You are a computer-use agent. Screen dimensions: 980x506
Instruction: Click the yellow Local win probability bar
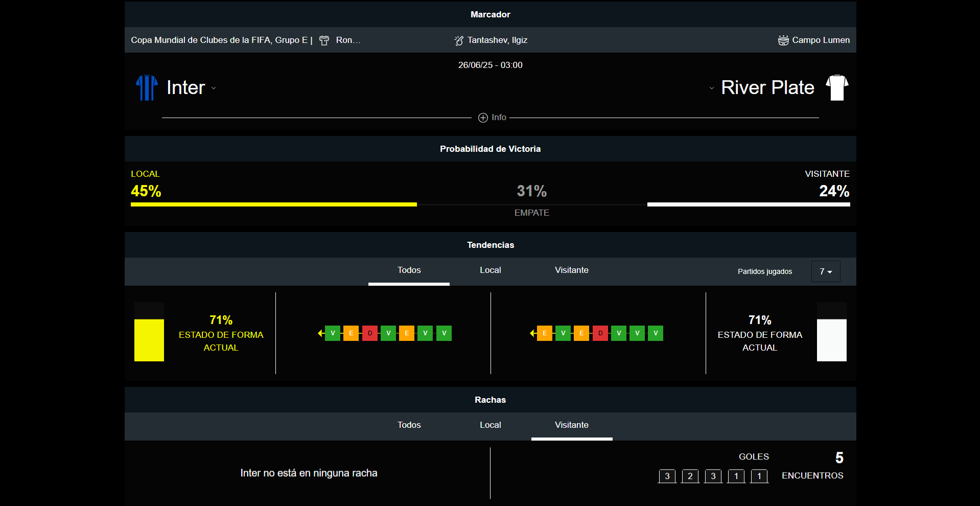pyautogui.click(x=273, y=204)
